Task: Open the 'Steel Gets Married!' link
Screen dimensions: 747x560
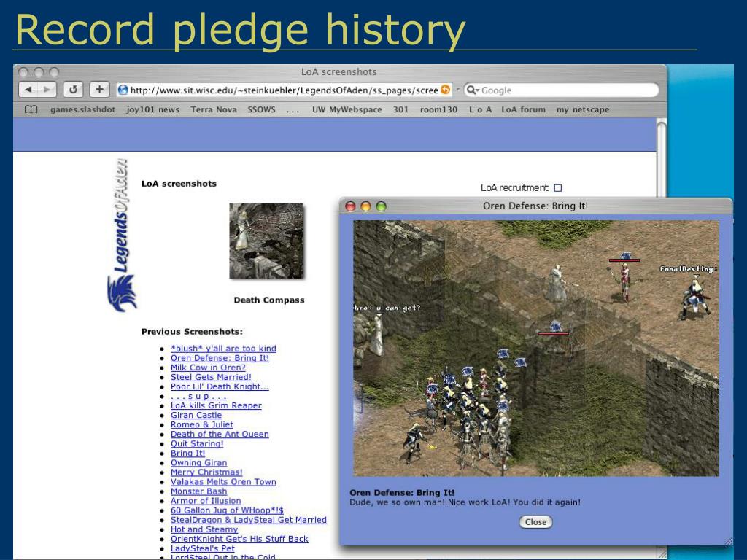Action: [x=211, y=377]
